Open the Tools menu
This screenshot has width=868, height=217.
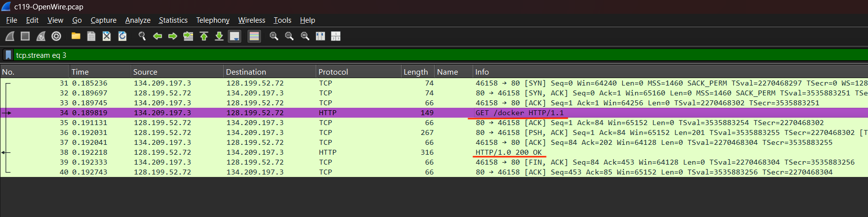(x=282, y=20)
